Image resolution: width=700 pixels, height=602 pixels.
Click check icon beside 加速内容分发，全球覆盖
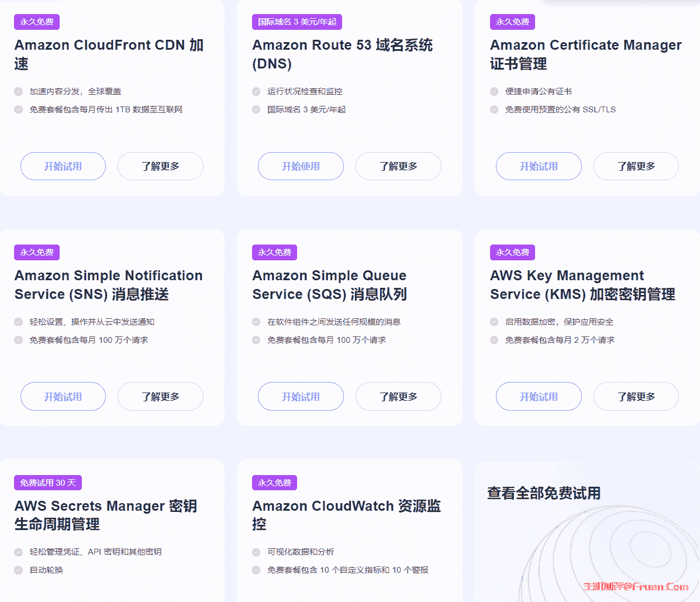(18, 91)
